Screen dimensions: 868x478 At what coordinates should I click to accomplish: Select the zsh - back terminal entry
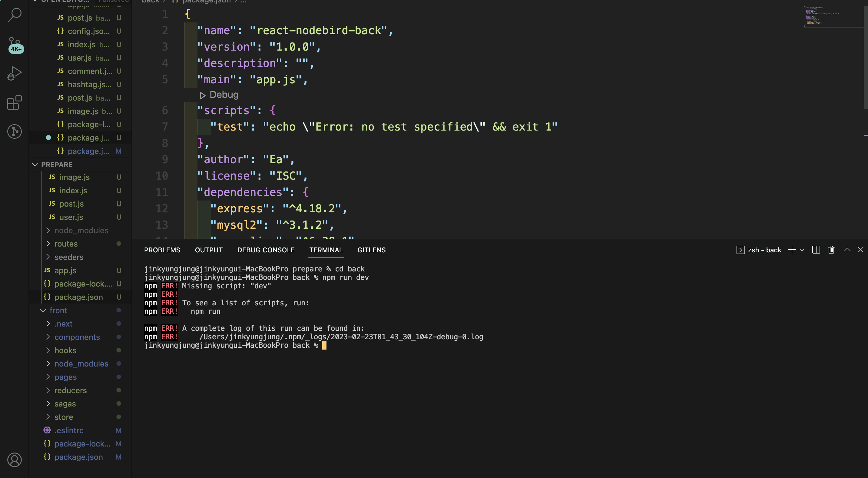pos(759,250)
